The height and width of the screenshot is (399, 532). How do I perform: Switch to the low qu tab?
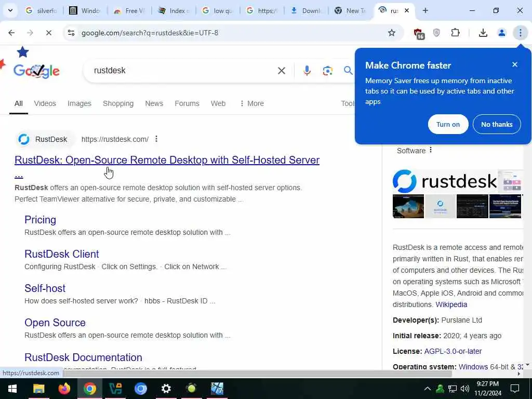pyautogui.click(x=218, y=11)
